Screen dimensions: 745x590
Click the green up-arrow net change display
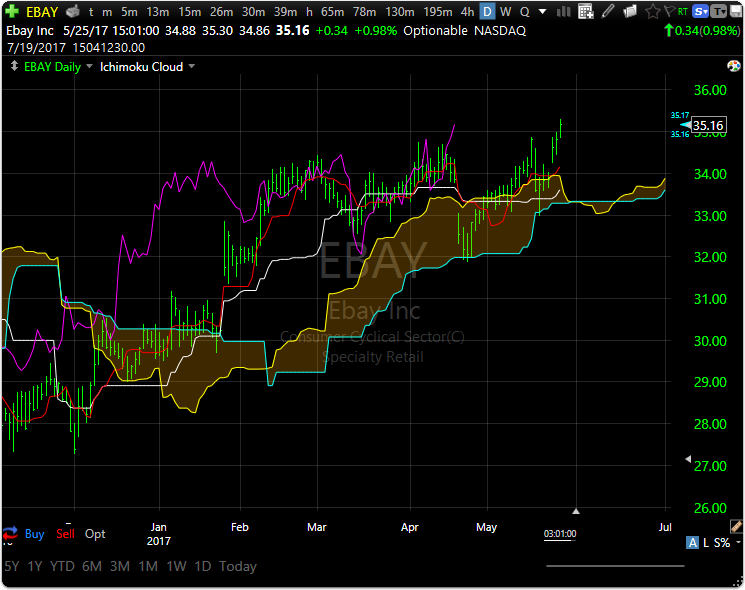coord(701,31)
